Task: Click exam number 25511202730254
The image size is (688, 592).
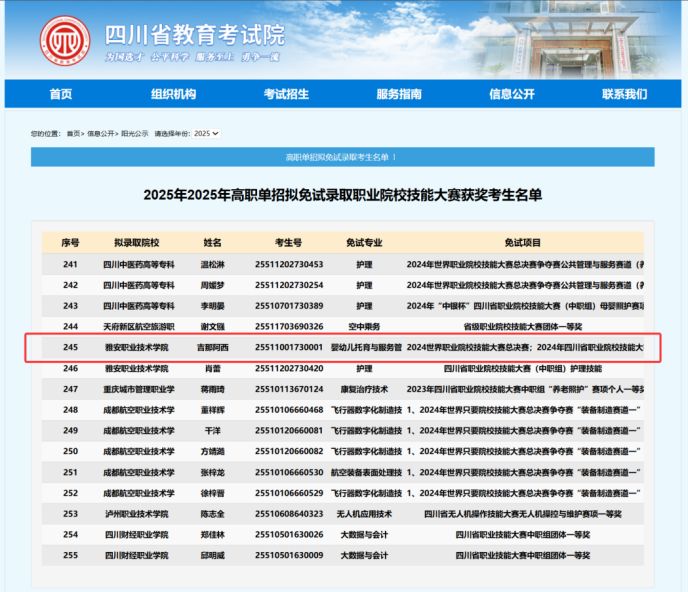Action: coord(289,285)
